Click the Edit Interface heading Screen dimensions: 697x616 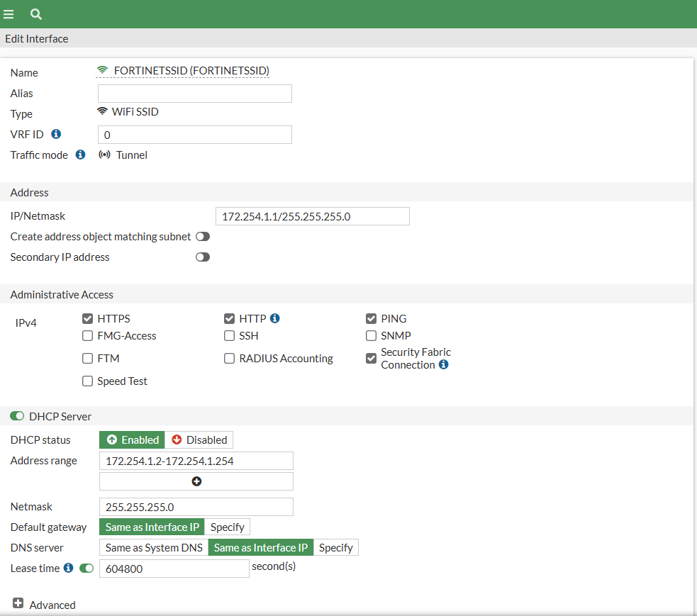click(x=37, y=39)
